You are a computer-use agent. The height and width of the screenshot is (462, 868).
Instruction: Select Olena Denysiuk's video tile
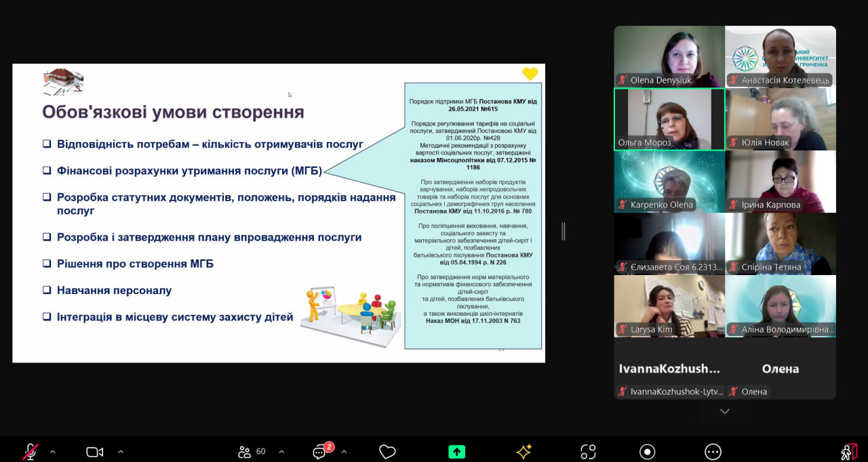click(669, 57)
